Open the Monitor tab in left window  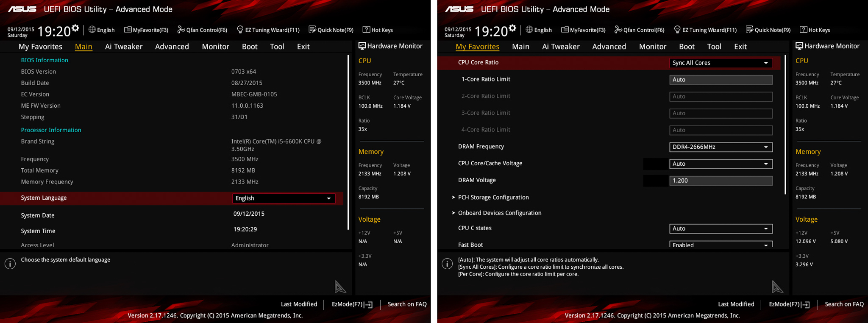pyautogui.click(x=215, y=47)
